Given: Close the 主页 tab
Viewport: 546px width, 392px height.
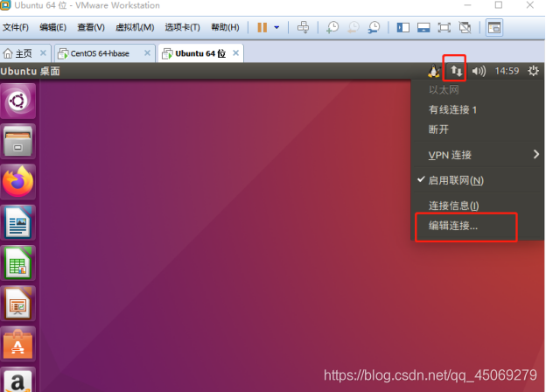Looking at the screenshot, I should pyautogui.click(x=43, y=52).
